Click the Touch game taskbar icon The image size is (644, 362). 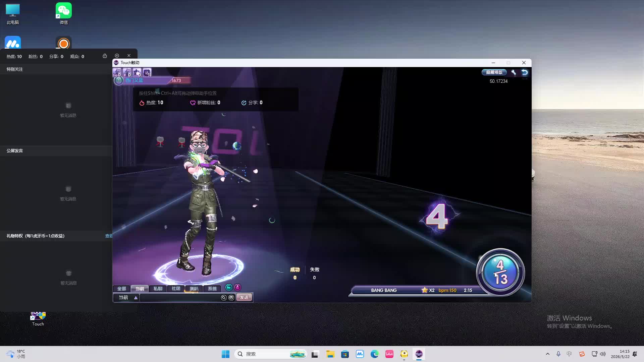pyautogui.click(x=419, y=354)
